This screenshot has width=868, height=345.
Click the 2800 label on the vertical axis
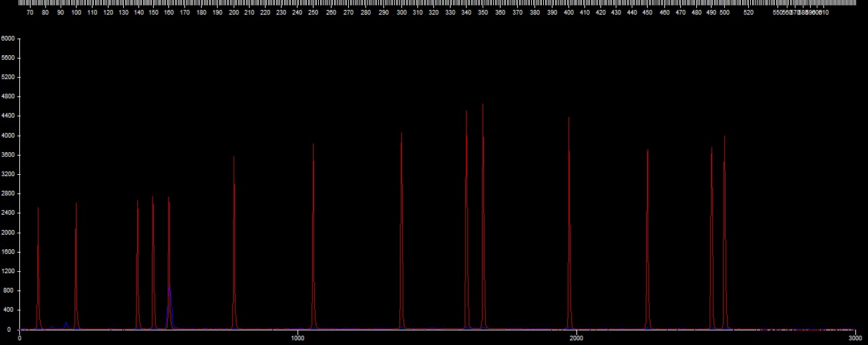7,193
